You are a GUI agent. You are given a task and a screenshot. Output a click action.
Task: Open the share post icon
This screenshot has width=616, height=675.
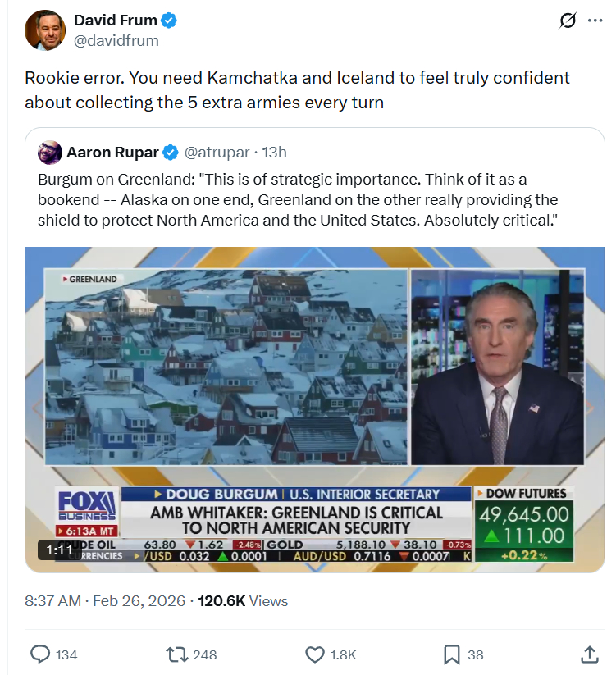589,654
